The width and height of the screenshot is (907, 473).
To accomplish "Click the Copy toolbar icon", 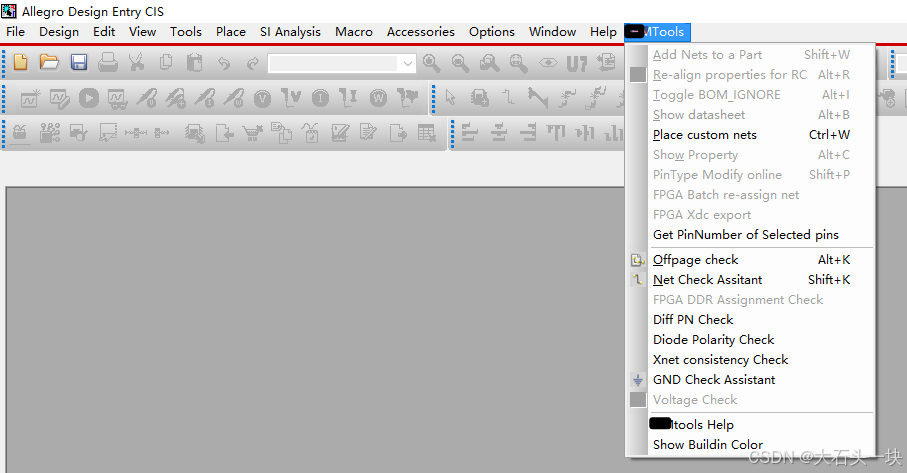I will (166, 62).
